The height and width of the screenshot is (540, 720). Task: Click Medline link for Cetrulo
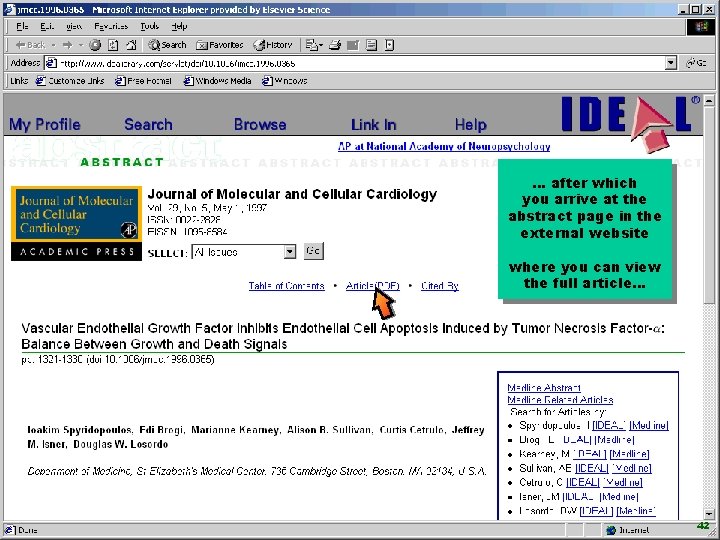point(623,483)
